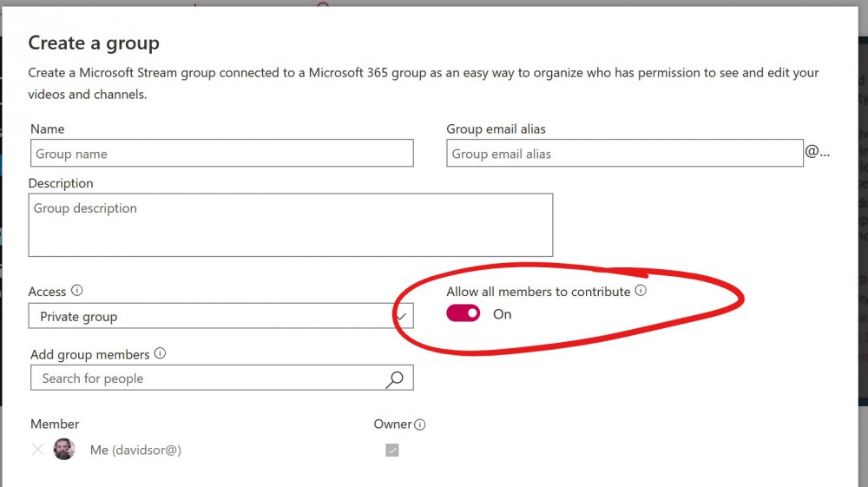Screen dimensions: 868x487
Task: Click the info icon next to Add group members
Action: [160, 353]
